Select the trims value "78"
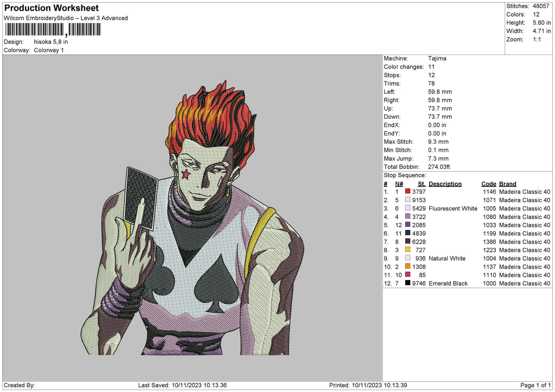This screenshot has width=555, height=392. point(432,83)
